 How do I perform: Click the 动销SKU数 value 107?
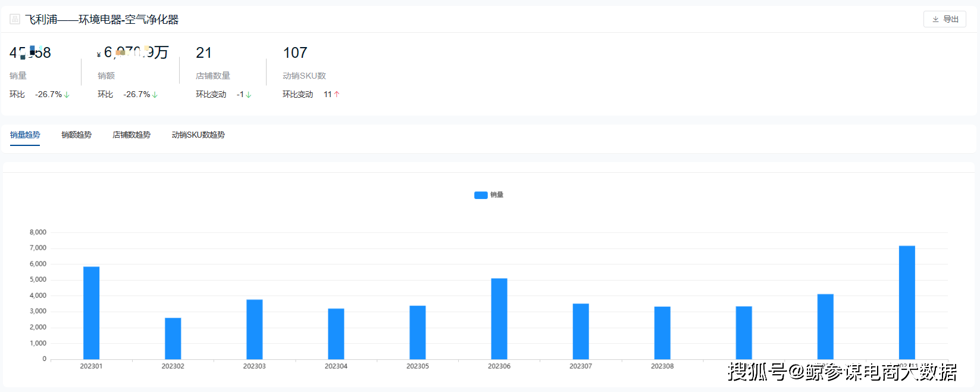coord(295,53)
